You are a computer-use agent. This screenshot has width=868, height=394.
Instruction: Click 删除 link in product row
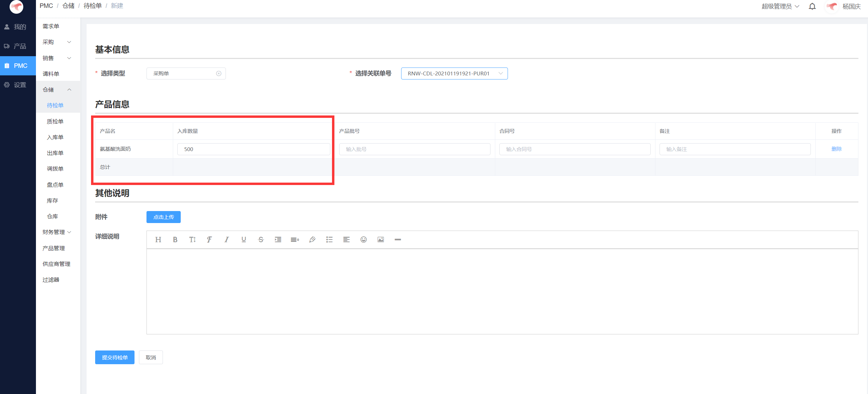point(837,149)
